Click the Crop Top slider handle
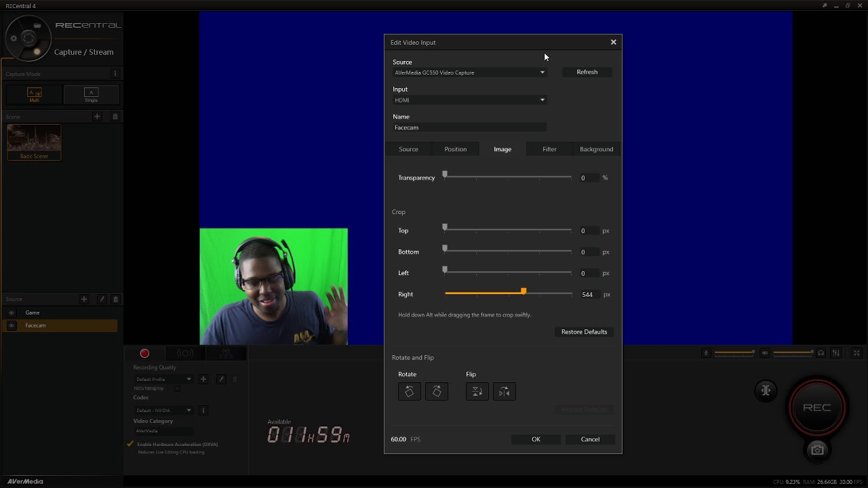Screen dimensions: 868x488 [x=445, y=228]
